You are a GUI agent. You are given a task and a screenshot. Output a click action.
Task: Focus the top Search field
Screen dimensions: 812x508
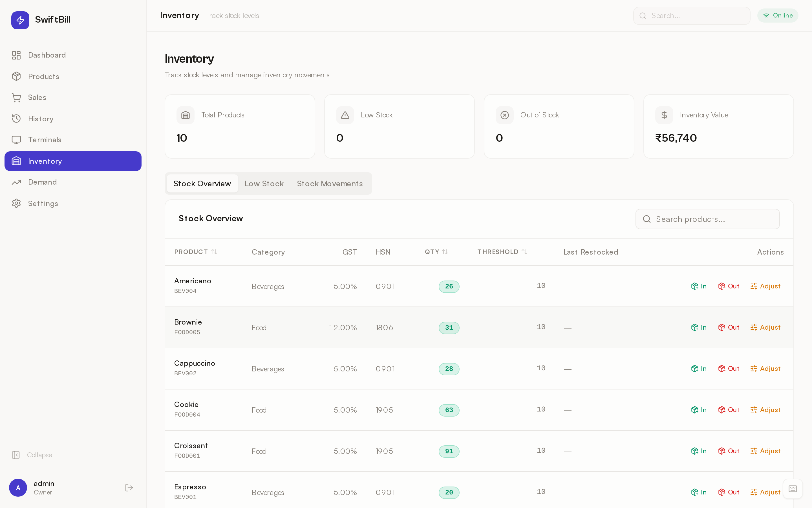click(x=692, y=16)
